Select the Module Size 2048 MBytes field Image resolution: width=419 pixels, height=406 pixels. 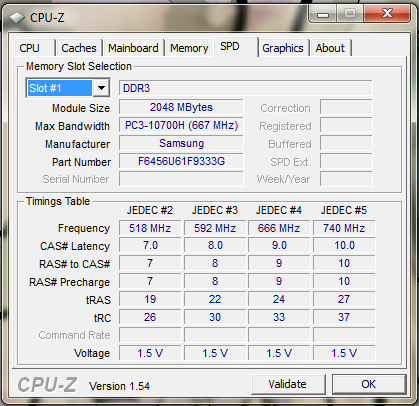point(181,107)
